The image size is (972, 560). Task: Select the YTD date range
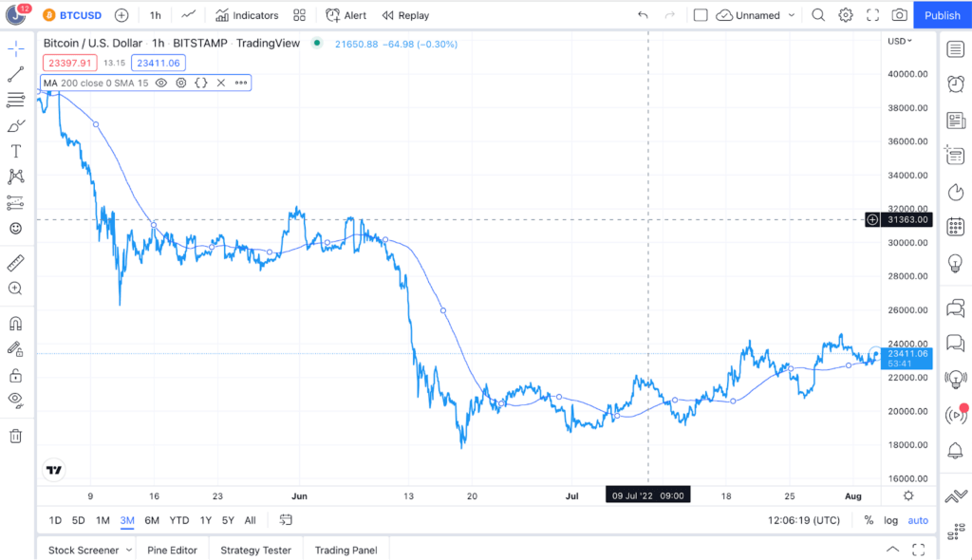click(x=179, y=520)
